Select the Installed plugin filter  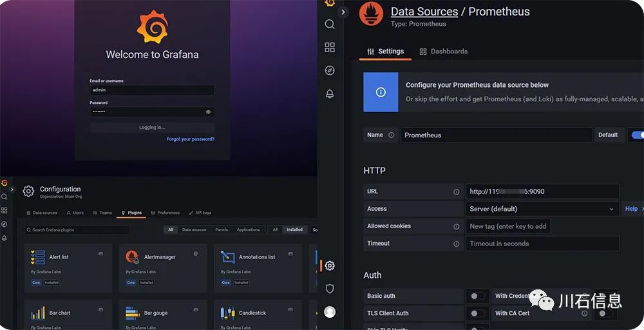coord(294,229)
